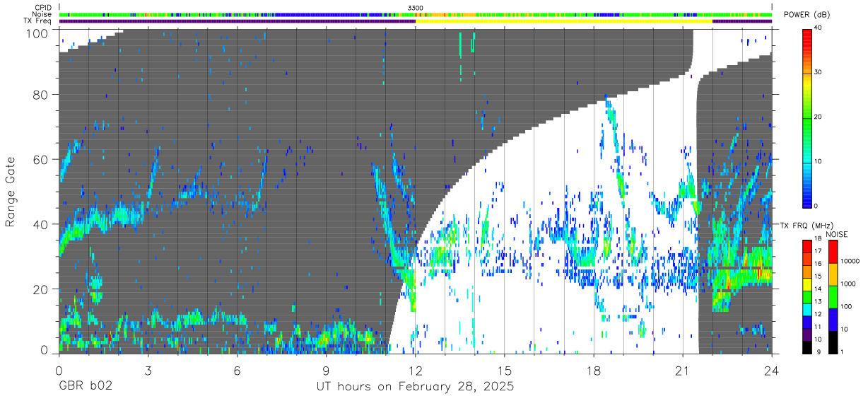Click the power legend value 30

click(818, 72)
